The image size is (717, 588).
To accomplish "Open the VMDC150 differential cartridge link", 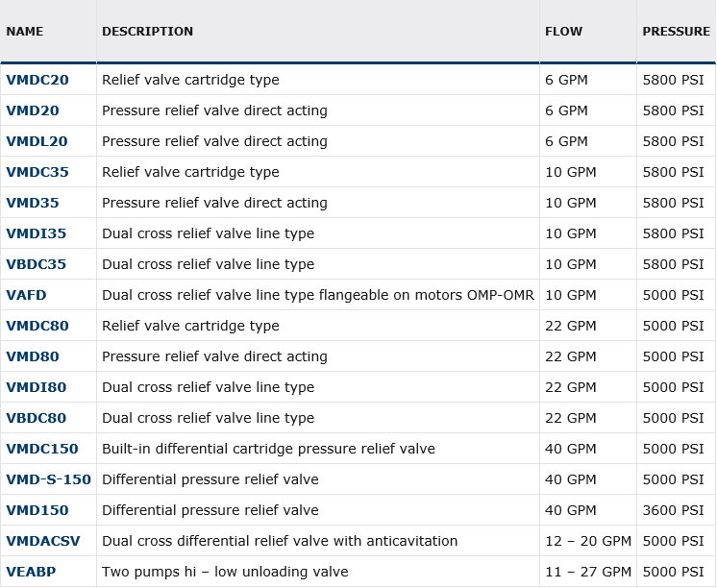I will click(42, 449).
